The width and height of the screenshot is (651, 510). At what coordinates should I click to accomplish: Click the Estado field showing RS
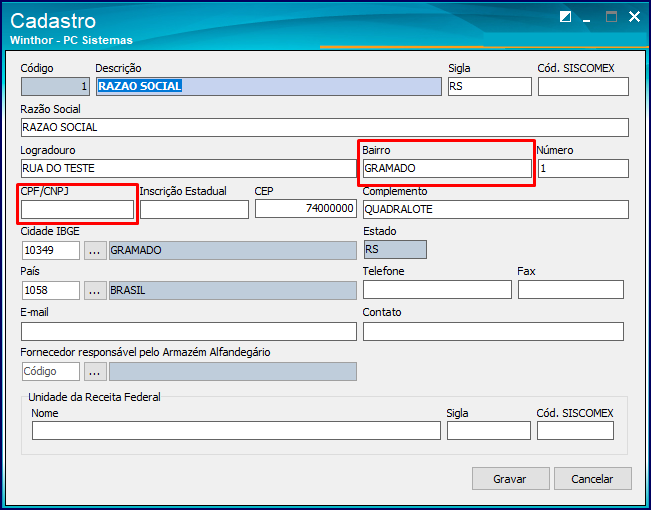click(395, 250)
